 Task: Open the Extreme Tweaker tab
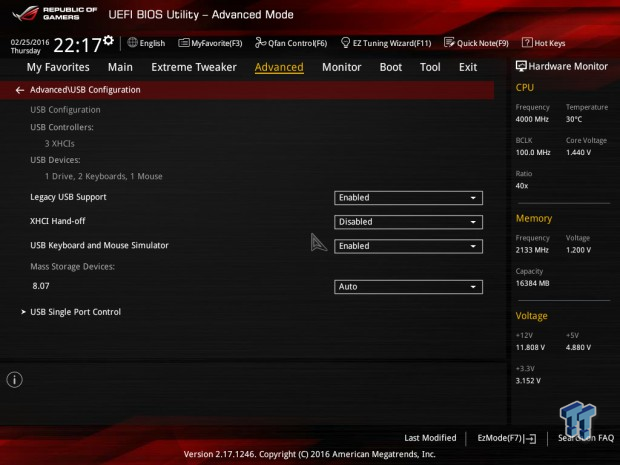[194, 67]
